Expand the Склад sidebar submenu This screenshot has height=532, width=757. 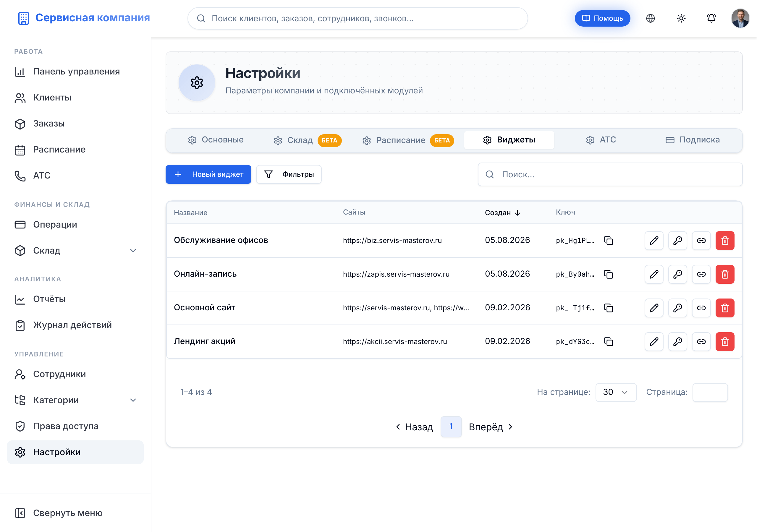coord(133,251)
